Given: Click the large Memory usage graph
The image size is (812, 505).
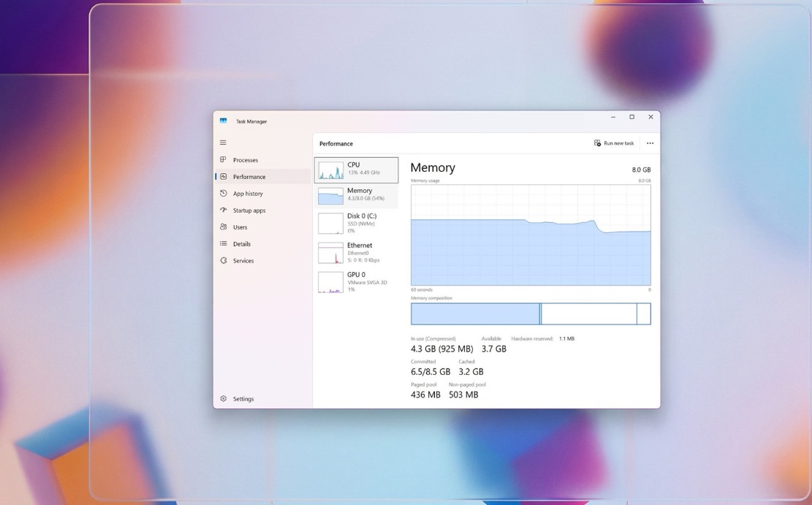Looking at the screenshot, I should (531, 235).
